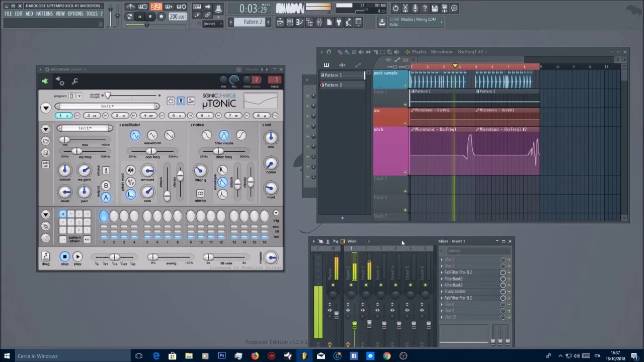Select sine oscillator waveform in Microtonic
644x362 pixels.
point(135,135)
